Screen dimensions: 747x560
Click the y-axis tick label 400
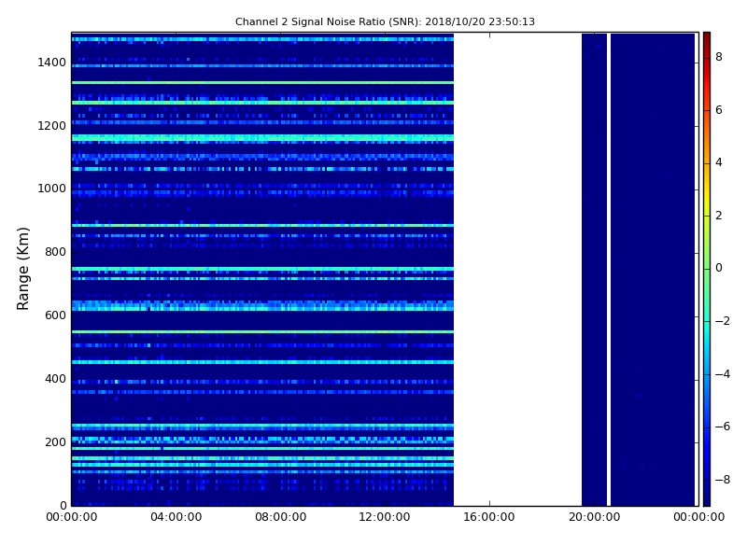55,379
